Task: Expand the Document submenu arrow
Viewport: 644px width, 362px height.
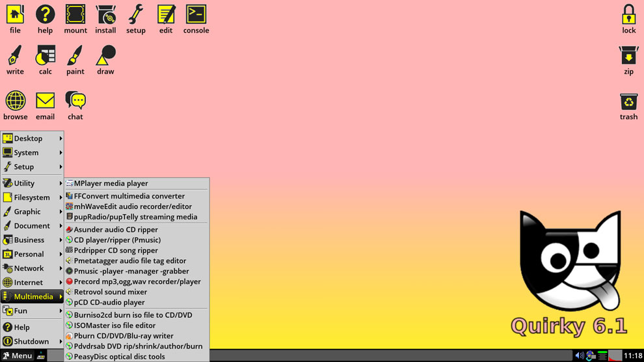Action: [60, 225]
